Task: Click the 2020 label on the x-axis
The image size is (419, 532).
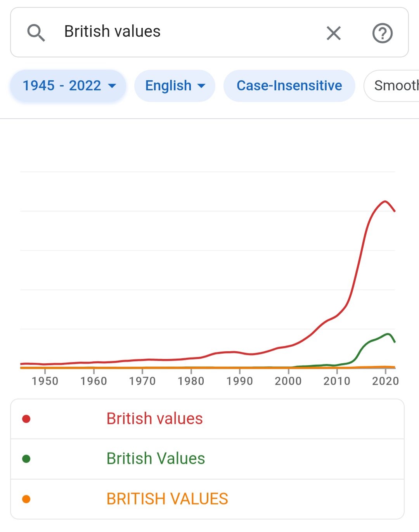Action: point(385,381)
